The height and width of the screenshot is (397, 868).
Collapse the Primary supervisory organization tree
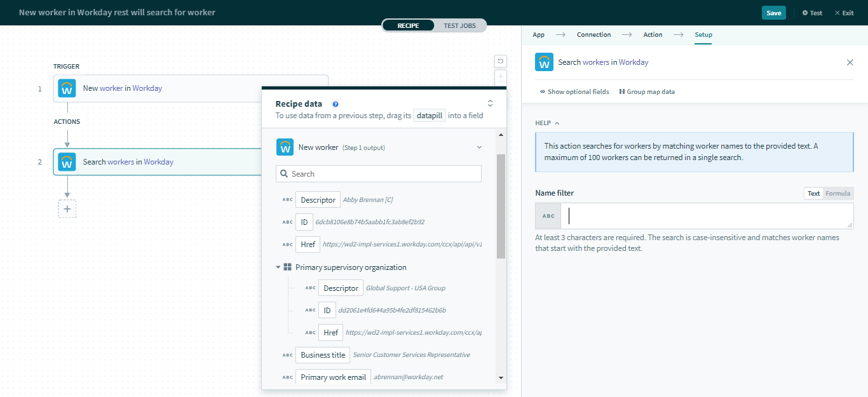278,267
